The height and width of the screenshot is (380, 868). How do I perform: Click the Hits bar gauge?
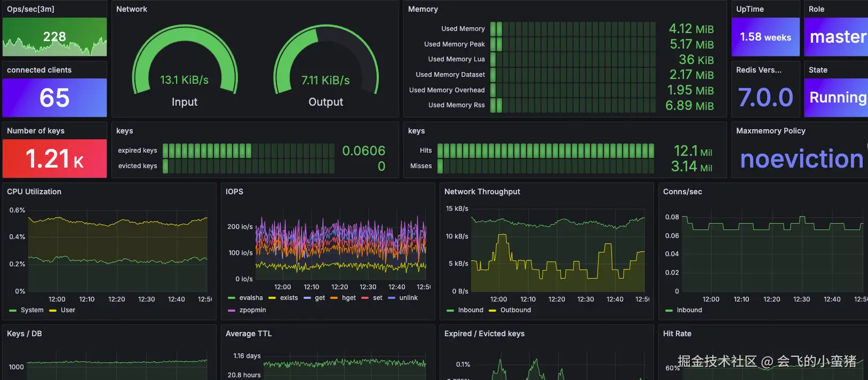tap(546, 151)
